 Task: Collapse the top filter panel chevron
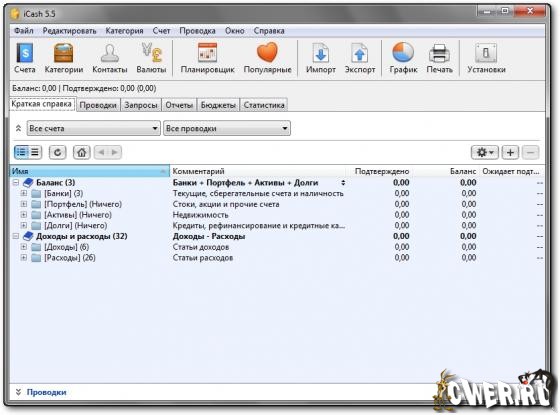coord(19,128)
